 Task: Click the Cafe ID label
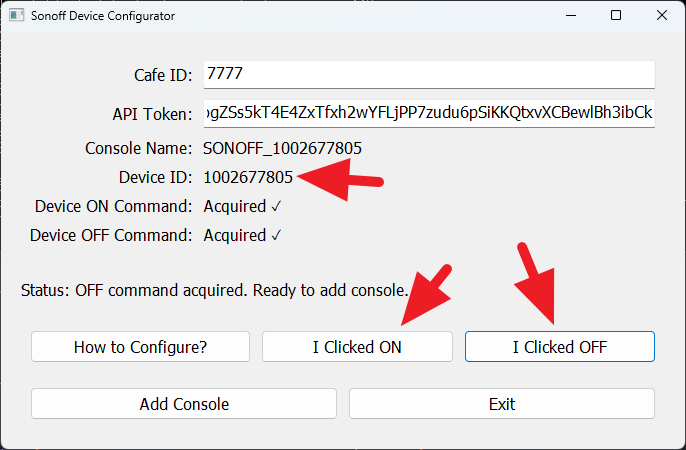(163, 75)
